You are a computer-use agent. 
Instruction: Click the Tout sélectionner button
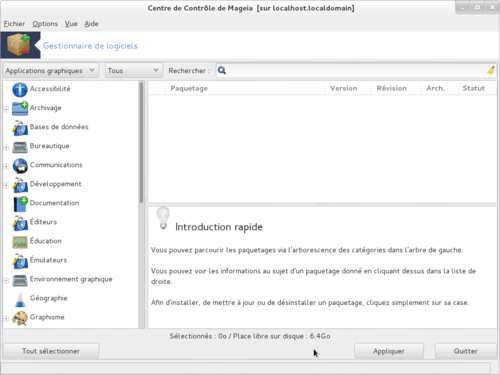click(x=51, y=351)
